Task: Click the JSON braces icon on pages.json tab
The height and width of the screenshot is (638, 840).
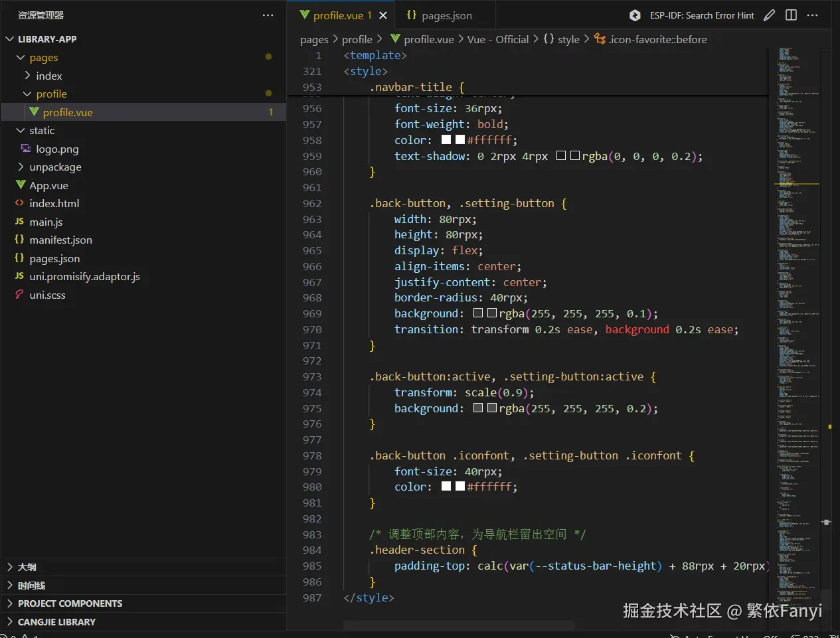Action: click(412, 15)
